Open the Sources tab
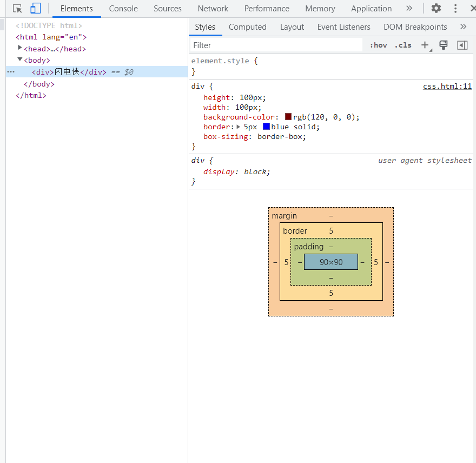The width and height of the screenshot is (476, 463). [168, 9]
